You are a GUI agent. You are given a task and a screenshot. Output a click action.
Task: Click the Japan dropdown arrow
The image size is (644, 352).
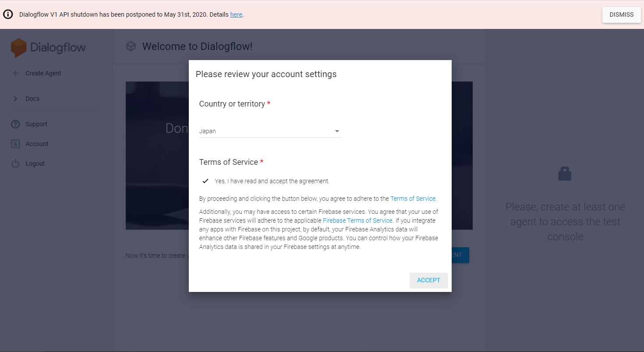[337, 131]
